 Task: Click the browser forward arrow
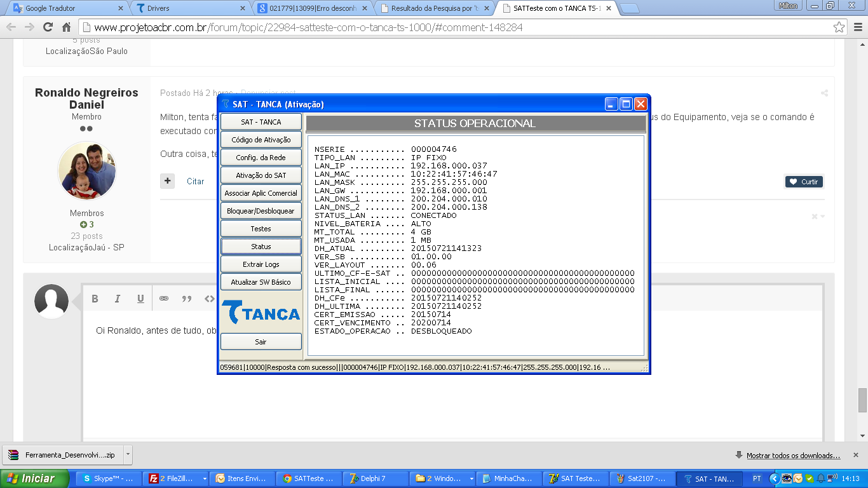29,27
